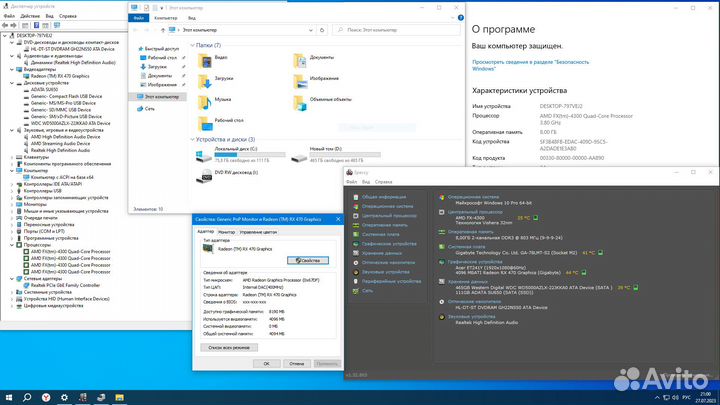
Task: Click the Новый том (D:) usage bar
Action: pos(345,155)
